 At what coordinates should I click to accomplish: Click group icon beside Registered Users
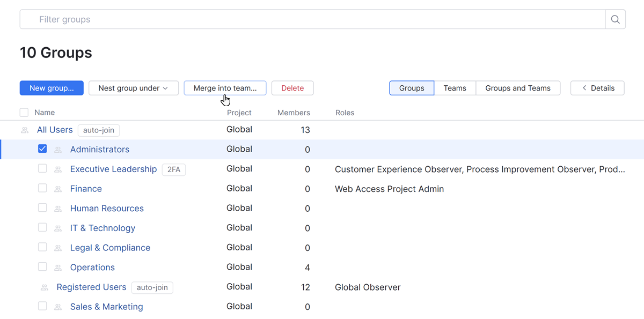click(45, 287)
